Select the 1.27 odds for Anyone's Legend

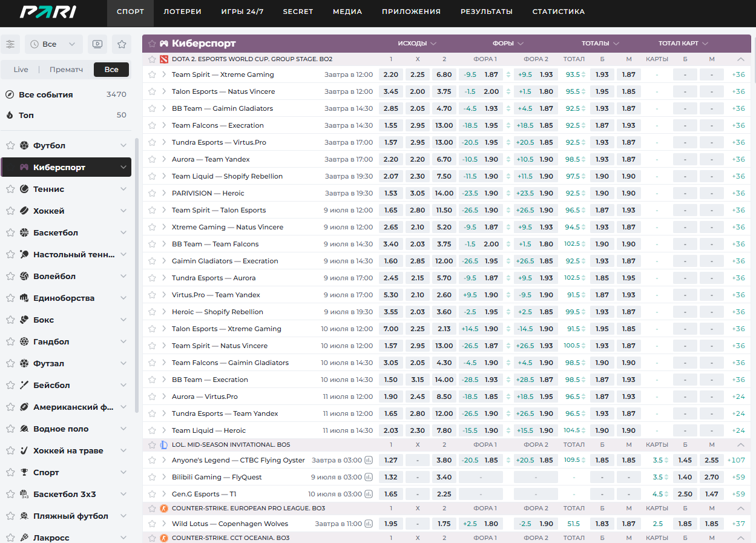pos(391,460)
